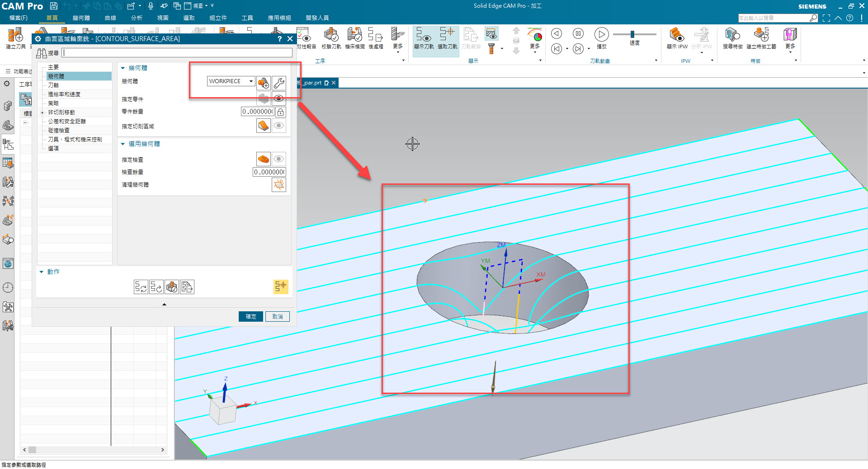
Task: Click the save icon in the title bar
Action: point(53,6)
